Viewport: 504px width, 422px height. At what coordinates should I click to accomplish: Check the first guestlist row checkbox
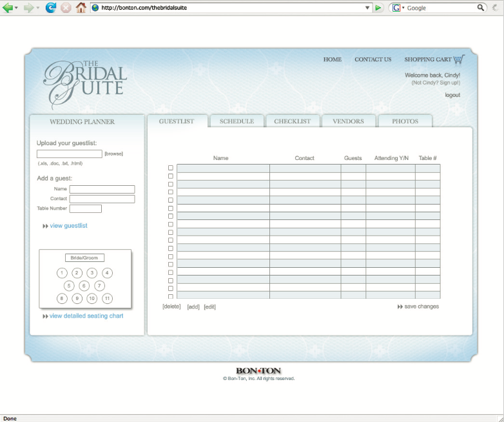click(171, 168)
